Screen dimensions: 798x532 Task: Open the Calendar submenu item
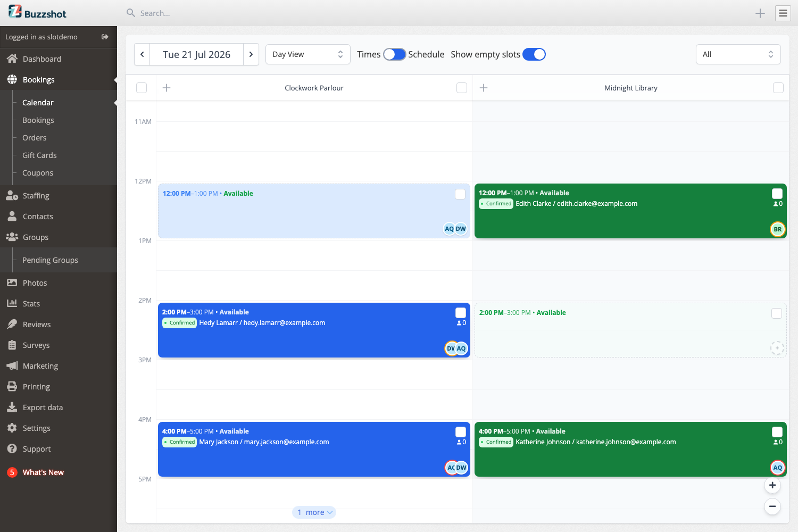[38, 103]
